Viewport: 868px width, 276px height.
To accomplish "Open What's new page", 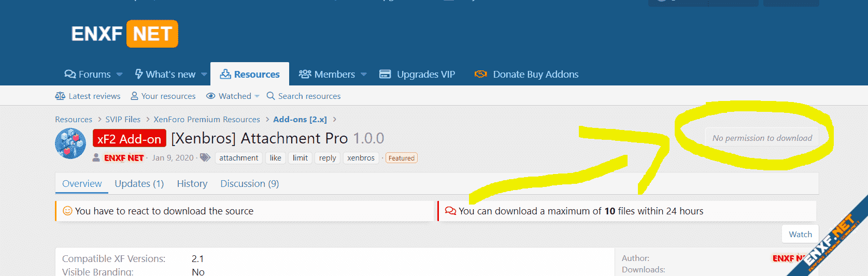I will pyautogui.click(x=165, y=74).
